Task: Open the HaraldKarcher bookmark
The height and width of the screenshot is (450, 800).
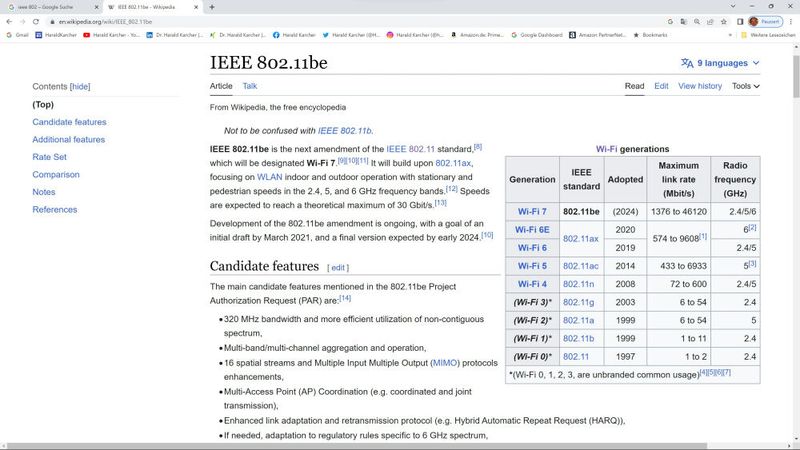Action: point(56,35)
